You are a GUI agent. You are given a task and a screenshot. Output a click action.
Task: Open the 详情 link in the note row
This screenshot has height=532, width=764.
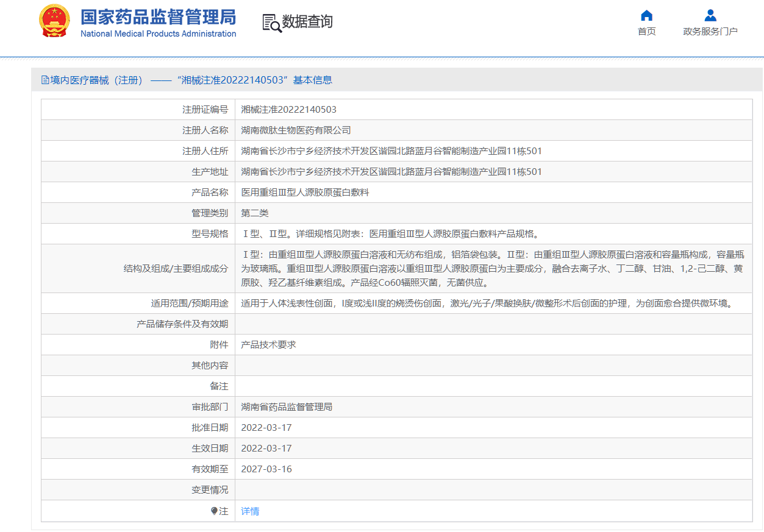(250, 511)
